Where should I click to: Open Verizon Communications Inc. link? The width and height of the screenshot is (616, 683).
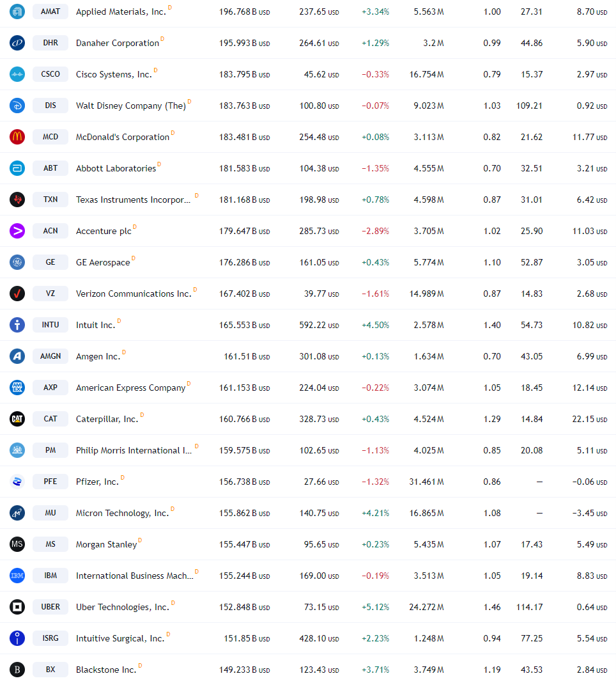pos(134,294)
